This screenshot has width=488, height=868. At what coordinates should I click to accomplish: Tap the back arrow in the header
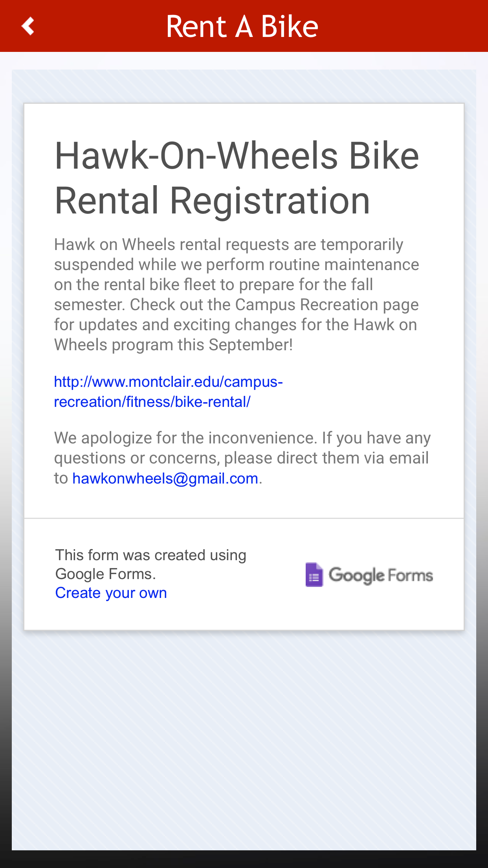(x=28, y=26)
